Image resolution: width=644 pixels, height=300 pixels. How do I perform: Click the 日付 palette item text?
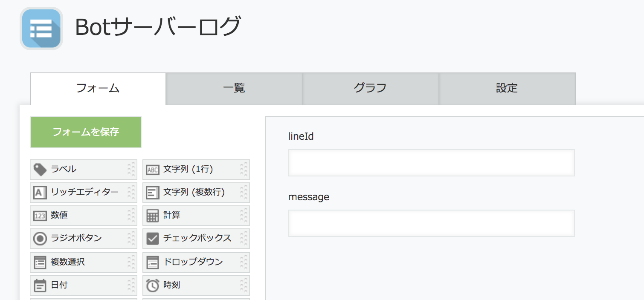[59, 285]
